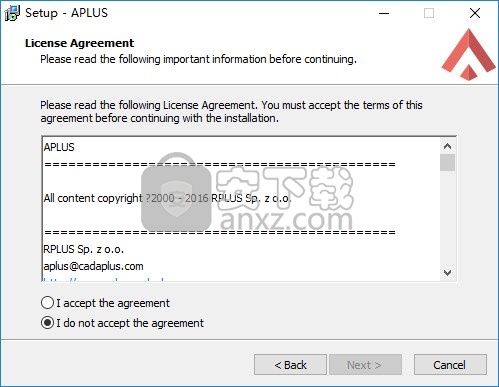This screenshot has height=387, width=499.
Task: Click the All content copyright line
Action: (167, 198)
